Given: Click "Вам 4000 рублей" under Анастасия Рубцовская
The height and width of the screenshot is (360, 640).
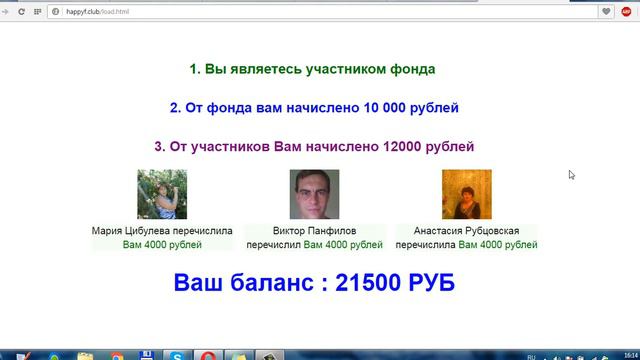Looking at the screenshot, I should coord(498,245).
